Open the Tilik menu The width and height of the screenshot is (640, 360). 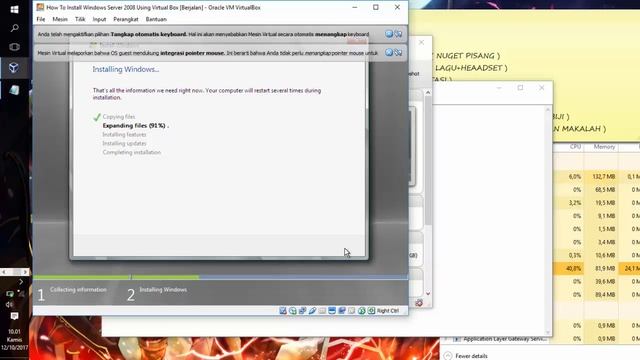coord(80,19)
